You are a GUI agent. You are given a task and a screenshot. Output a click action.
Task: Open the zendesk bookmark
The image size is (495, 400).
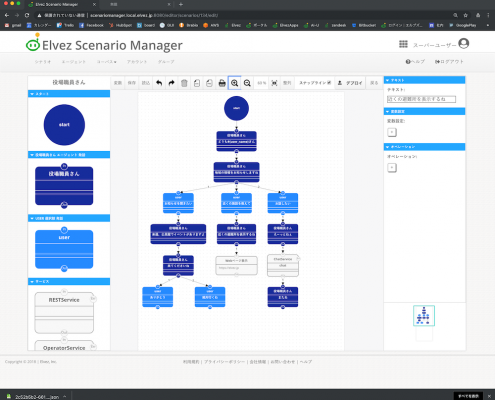(335, 25)
